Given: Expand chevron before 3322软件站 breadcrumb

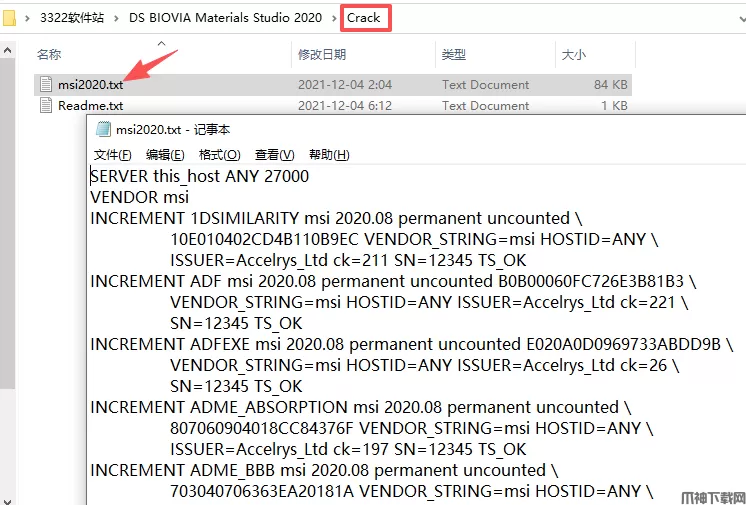Looking at the screenshot, I should click(x=28, y=18).
